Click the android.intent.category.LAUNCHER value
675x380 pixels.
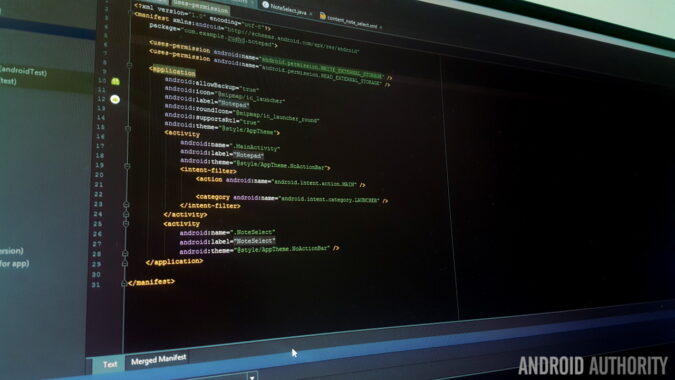point(330,199)
